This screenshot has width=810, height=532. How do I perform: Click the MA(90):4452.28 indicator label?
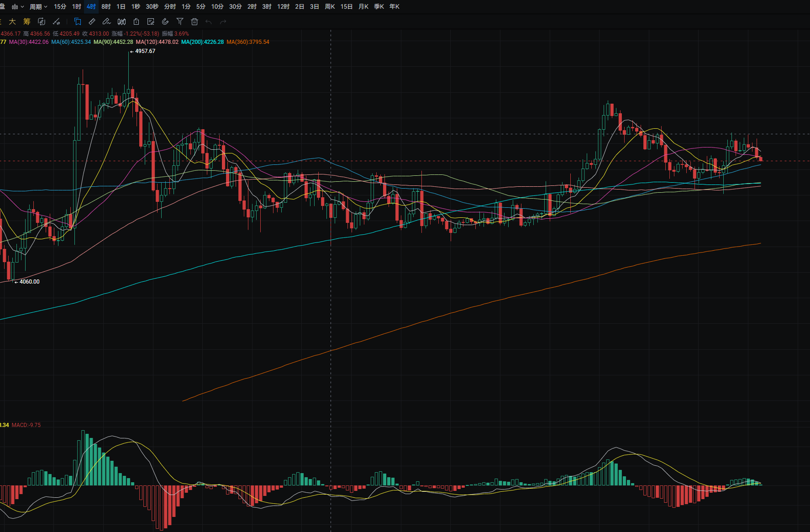coord(113,42)
